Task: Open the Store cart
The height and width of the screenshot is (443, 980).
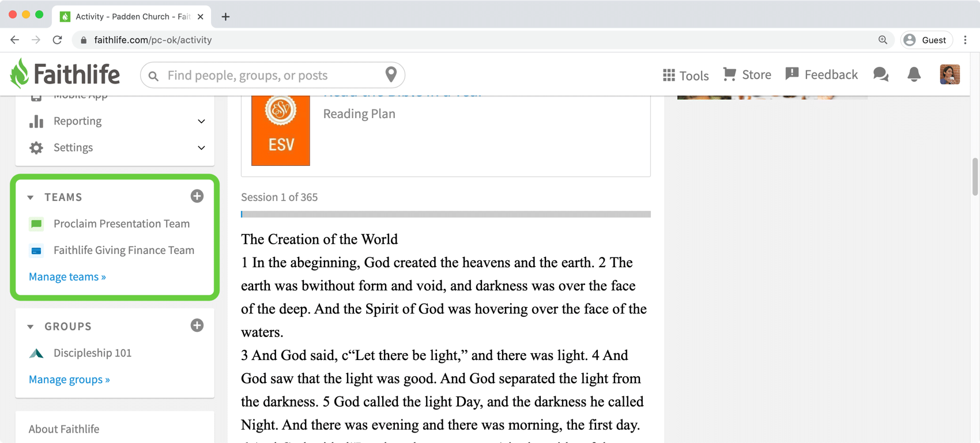Action: tap(730, 74)
